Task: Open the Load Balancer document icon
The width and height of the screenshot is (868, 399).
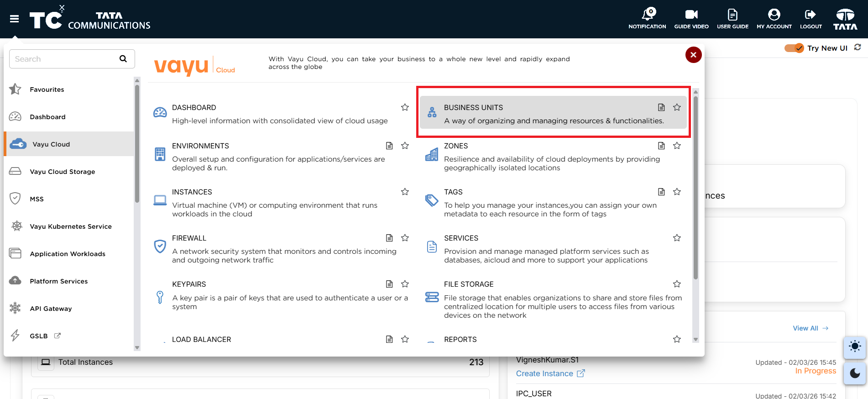Action: coord(389,339)
